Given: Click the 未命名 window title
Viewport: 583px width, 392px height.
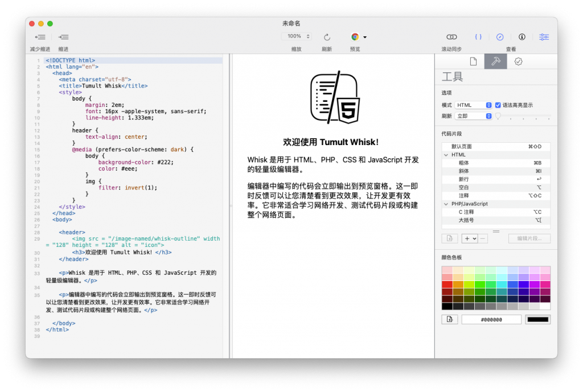Looking at the screenshot, I should pyautogui.click(x=291, y=23).
